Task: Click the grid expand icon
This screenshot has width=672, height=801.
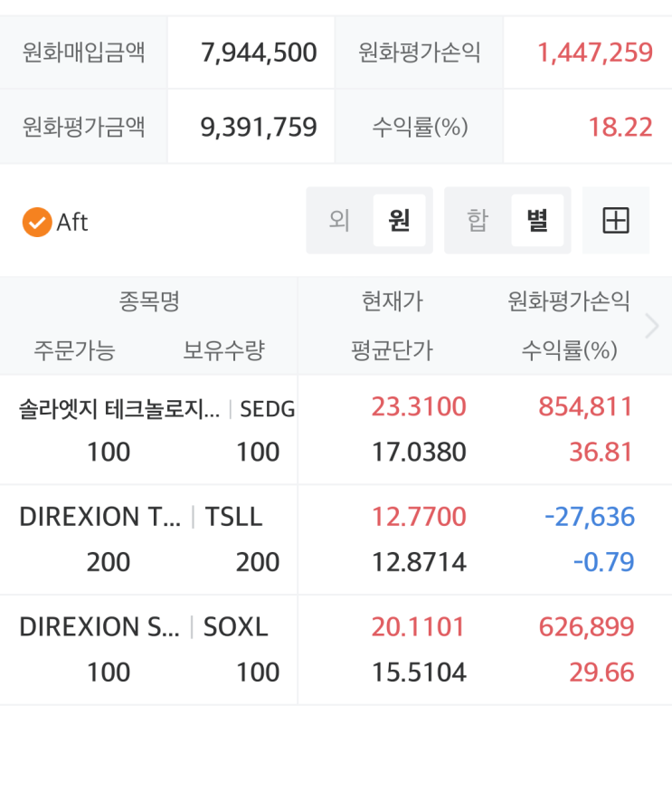Action: click(616, 221)
